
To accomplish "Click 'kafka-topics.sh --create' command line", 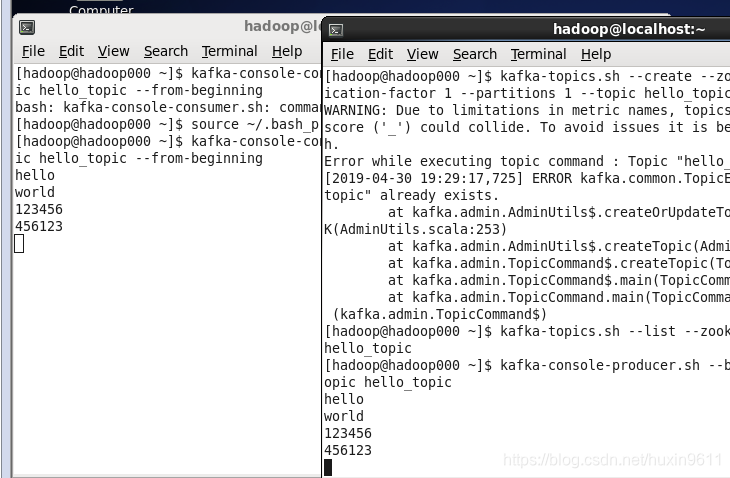I will coord(527,76).
